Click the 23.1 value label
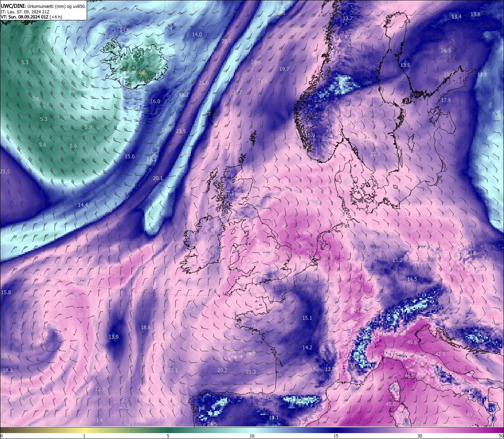Image resolution: width=504 pixels, height=439 pixels. coord(173,370)
